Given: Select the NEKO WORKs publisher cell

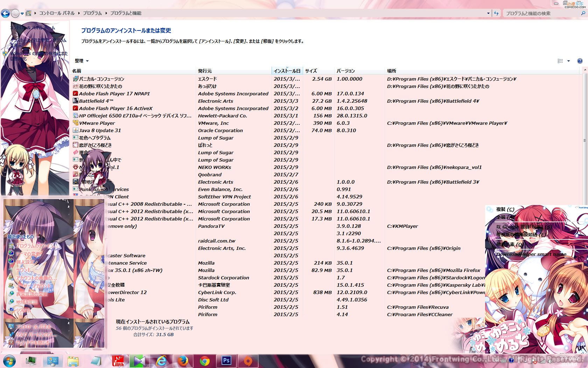Looking at the screenshot, I should click(x=214, y=167).
